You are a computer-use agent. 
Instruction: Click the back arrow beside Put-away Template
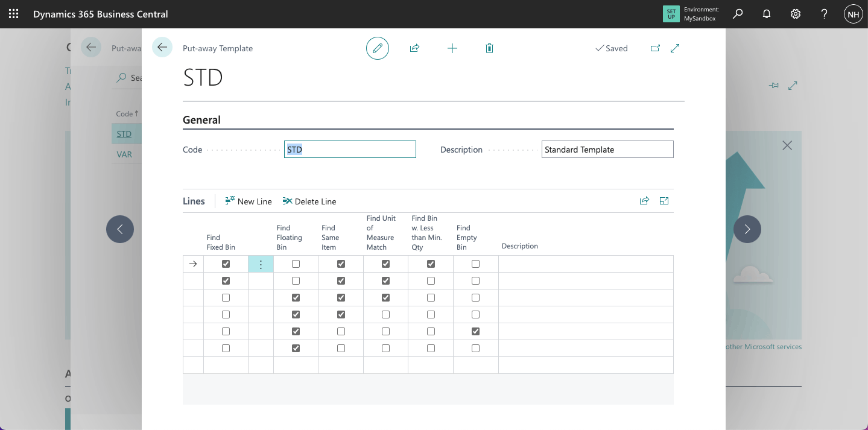(162, 47)
